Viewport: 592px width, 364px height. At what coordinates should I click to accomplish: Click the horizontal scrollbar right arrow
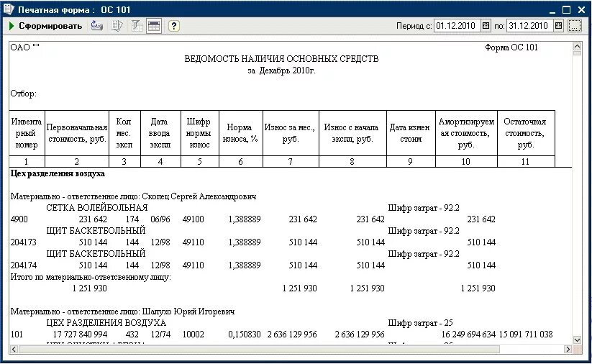568,350
